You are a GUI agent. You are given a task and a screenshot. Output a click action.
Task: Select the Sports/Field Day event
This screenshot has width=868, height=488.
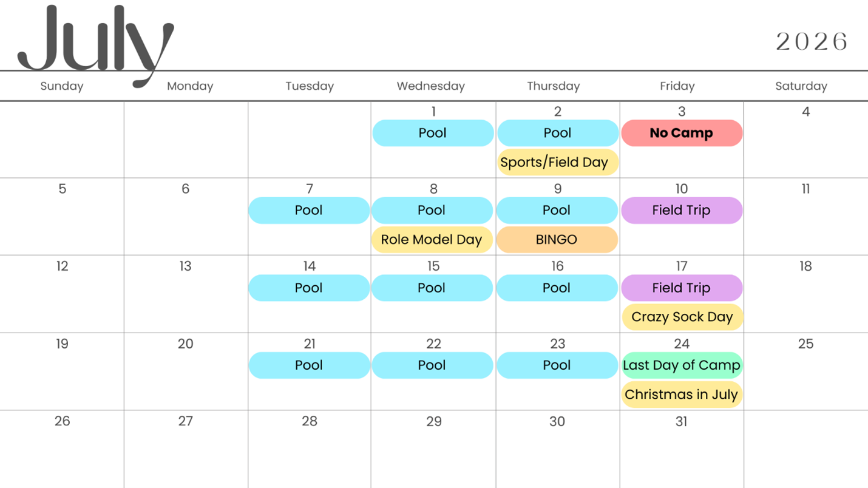tap(557, 162)
